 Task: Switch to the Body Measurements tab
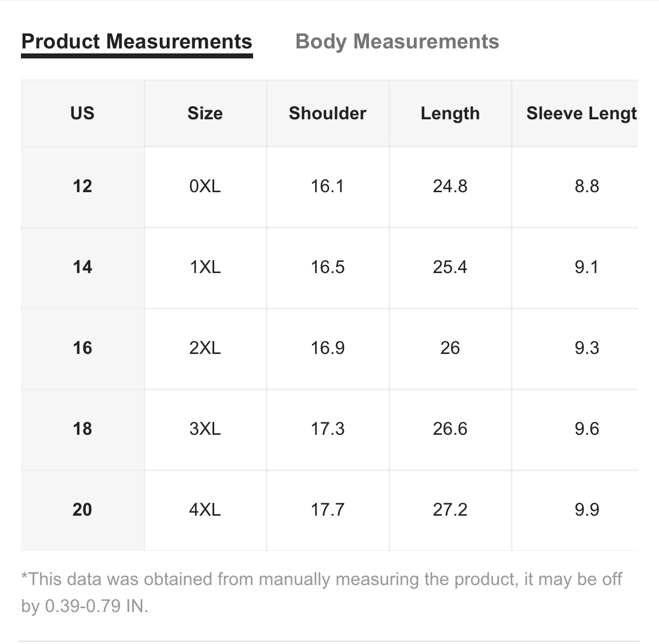coord(397,42)
